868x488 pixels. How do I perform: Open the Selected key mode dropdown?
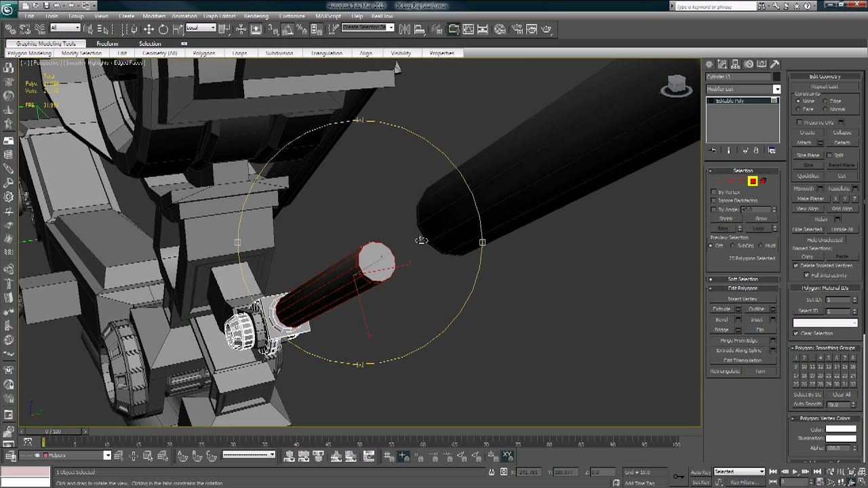coord(739,472)
